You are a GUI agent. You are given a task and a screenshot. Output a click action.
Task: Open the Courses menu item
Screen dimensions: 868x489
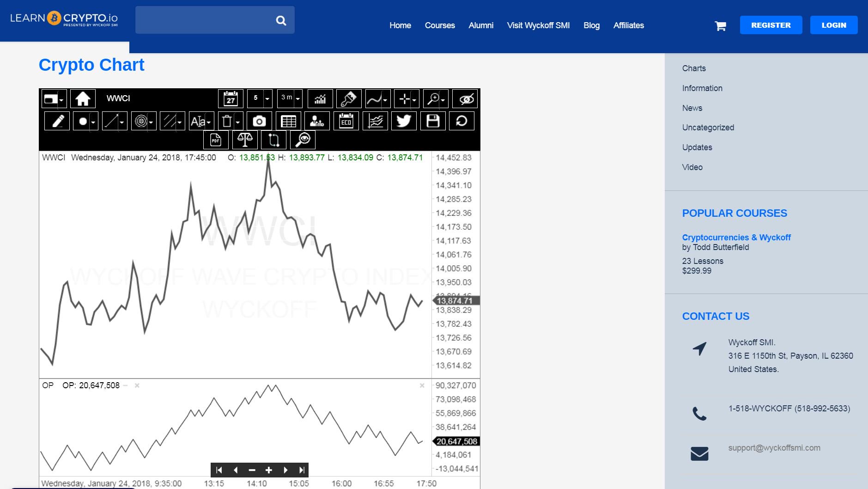(440, 25)
